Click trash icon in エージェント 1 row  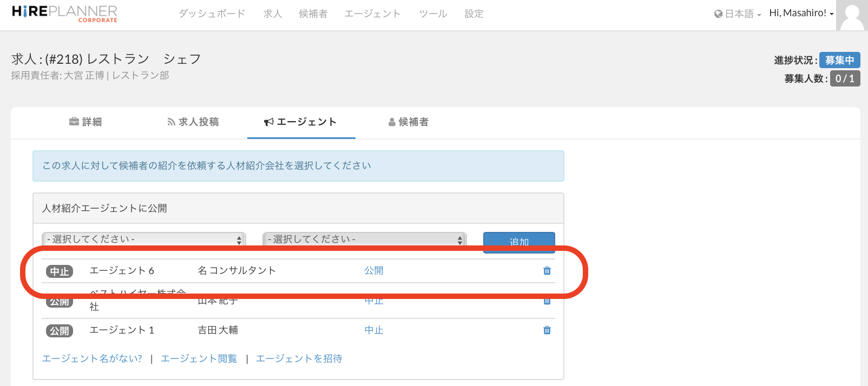point(547,330)
